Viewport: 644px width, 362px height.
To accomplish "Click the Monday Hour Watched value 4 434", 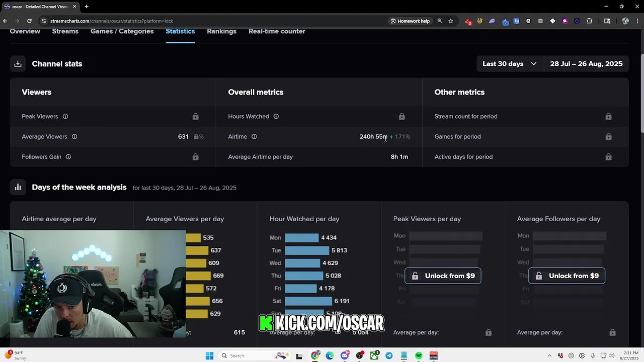I will coord(329,238).
